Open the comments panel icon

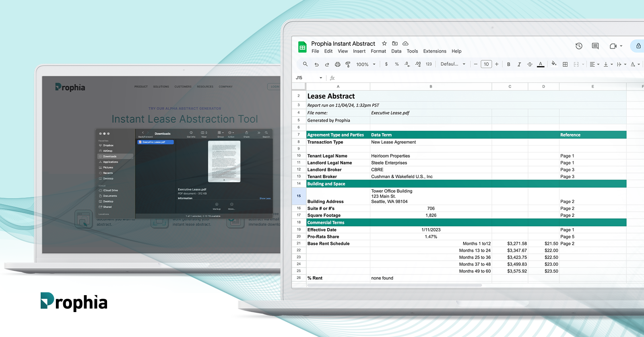pos(595,46)
